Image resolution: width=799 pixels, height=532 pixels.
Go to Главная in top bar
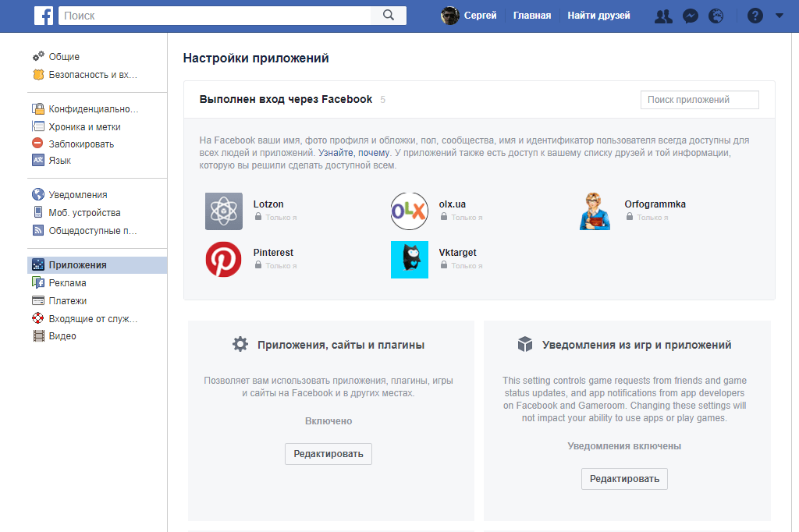[532, 16]
